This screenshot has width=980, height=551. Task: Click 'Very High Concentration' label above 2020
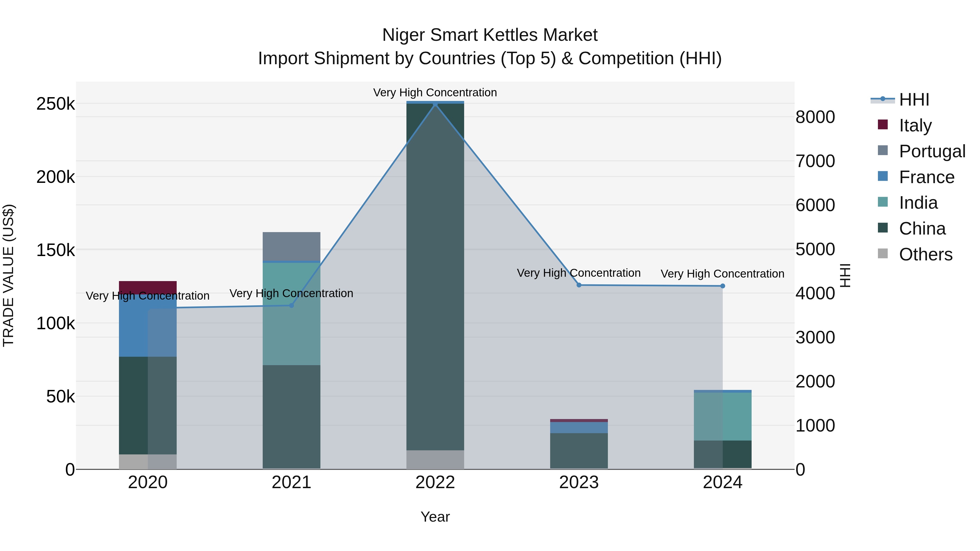coord(148,296)
